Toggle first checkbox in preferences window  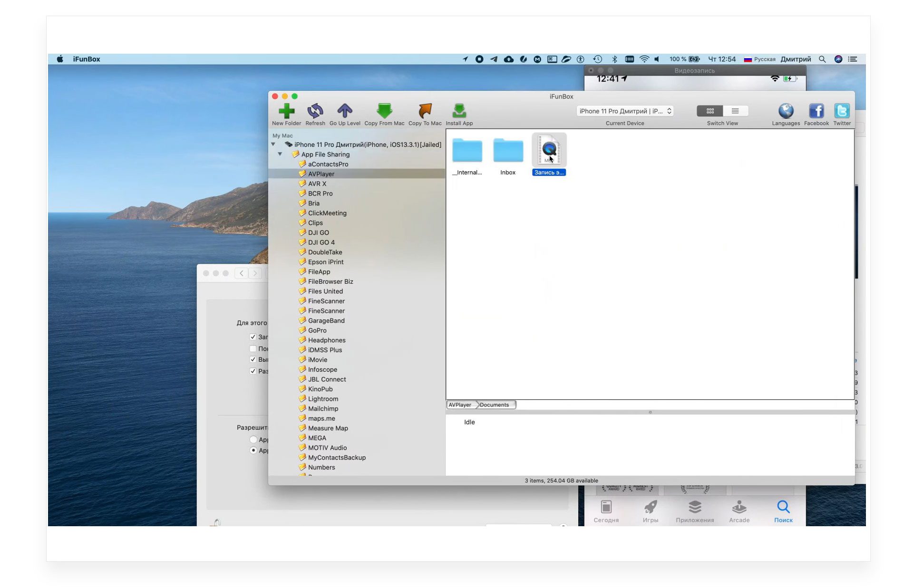click(x=253, y=337)
